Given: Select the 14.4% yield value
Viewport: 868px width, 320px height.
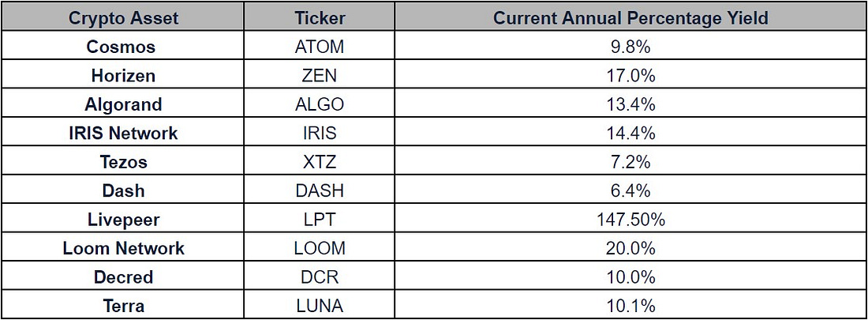Looking at the screenshot, I should [x=630, y=133].
